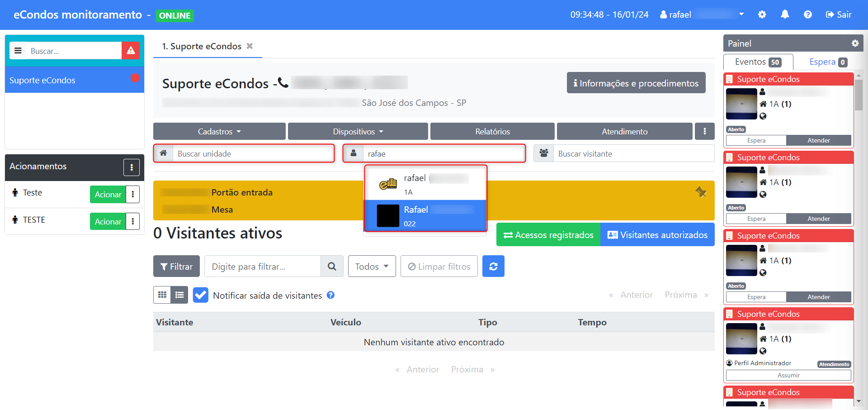Screen dimensions: 868x410
Task: Click Tempo column header
Action: click(592, 322)
